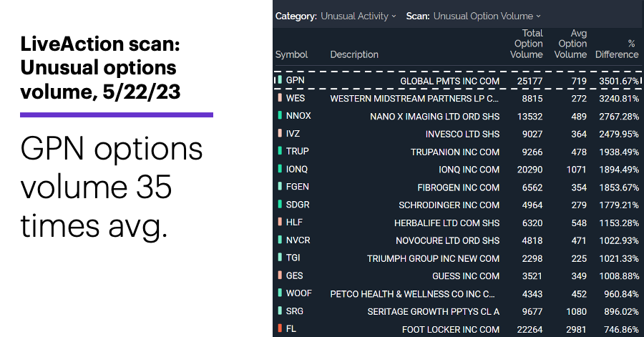The width and height of the screenshot is (644, 337).
Task: Click the green indicator next to NNOX
Action: pyautogui.click(x=280, y=115)
